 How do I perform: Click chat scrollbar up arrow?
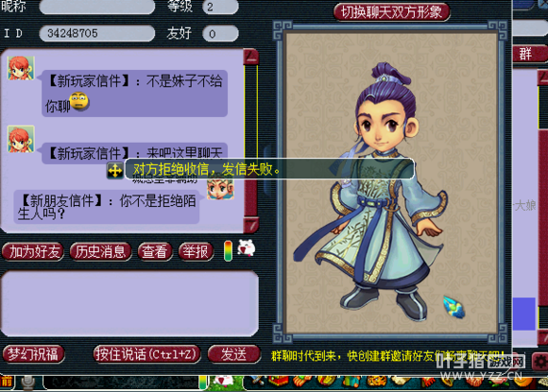[251, 57]
